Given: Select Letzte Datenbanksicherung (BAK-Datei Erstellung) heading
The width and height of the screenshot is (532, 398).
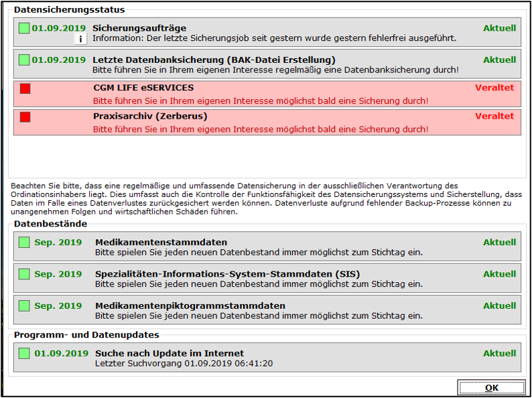Looking at the screenshot, I should [214, 60].
